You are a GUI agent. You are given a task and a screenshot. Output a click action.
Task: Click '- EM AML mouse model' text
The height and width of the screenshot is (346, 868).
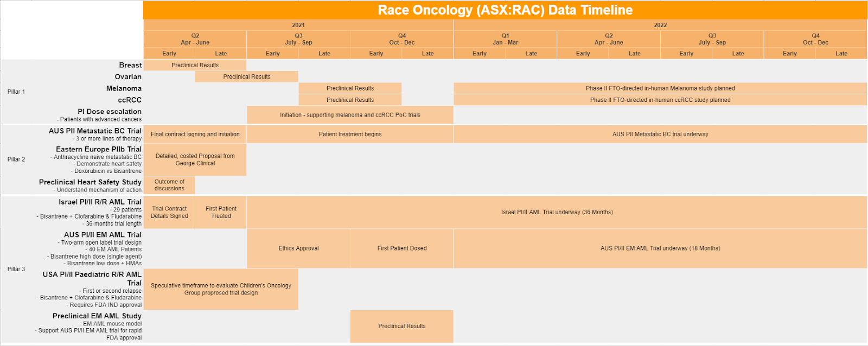click(110, 324)
